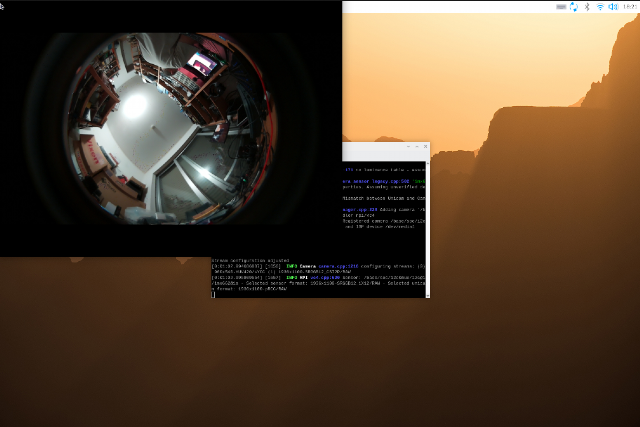Minimize the terminal window
640x427 pixels.
coord(408,147)
